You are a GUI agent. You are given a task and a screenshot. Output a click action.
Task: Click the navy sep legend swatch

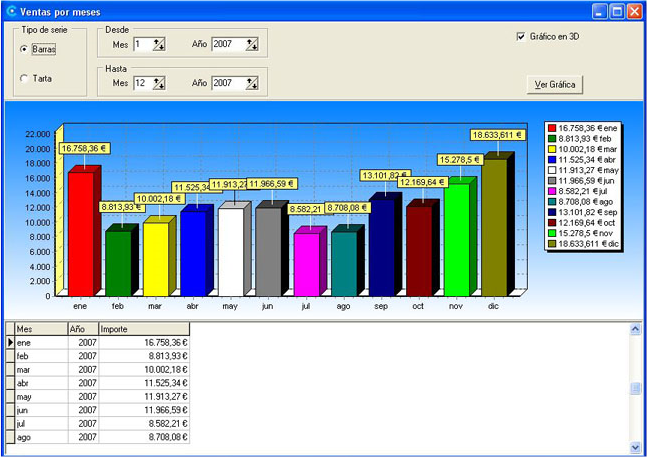pos(552,212)
